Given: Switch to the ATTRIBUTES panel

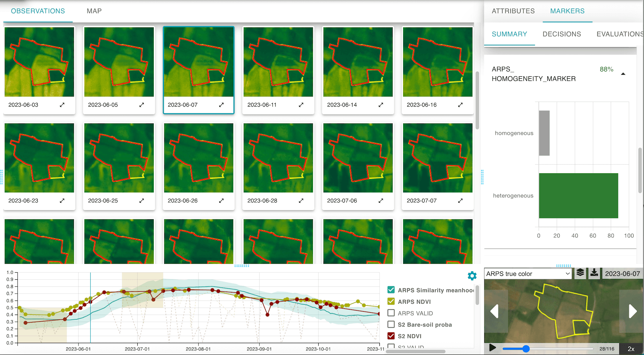Looking at the screenshot, I should (x=513, y=11).
